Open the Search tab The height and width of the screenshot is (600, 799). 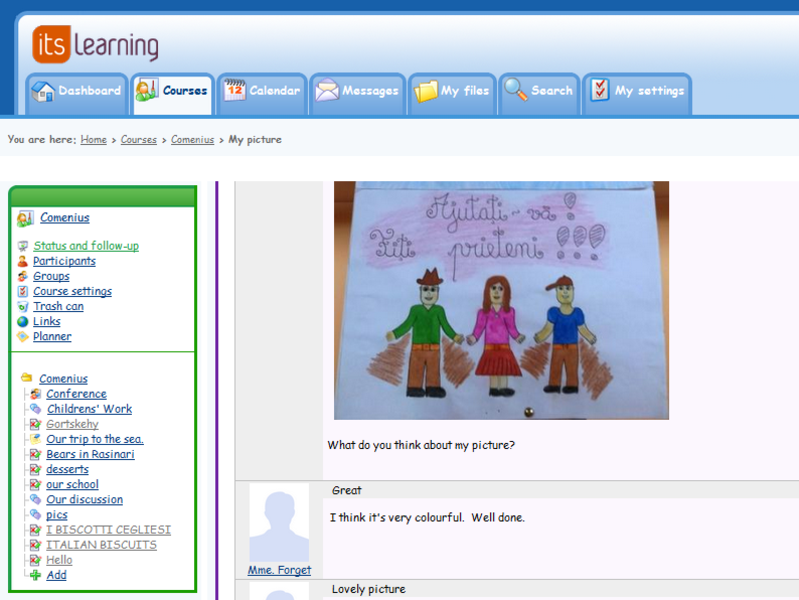click(x=539, y=94)
